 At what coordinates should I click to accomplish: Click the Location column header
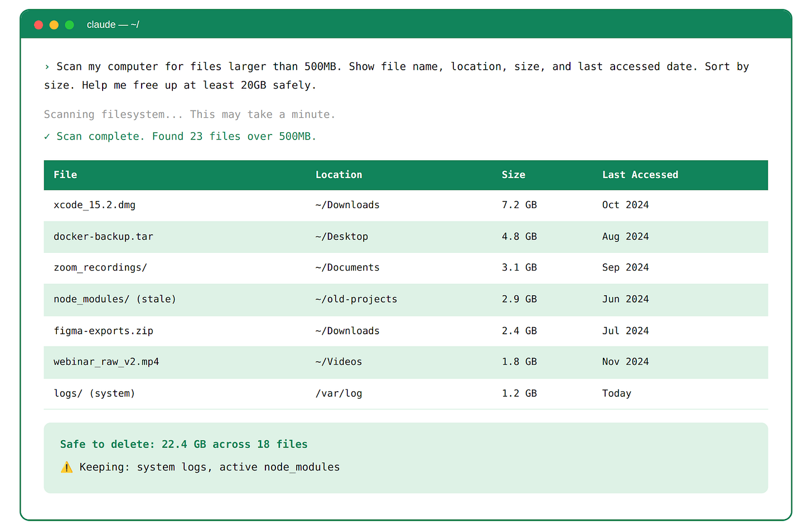[x=339, y=175]
